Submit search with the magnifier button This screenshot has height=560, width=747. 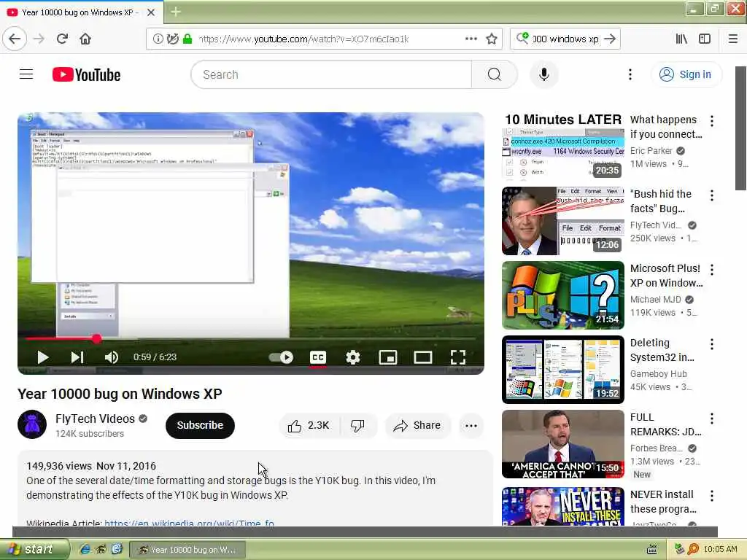[494, 74]
